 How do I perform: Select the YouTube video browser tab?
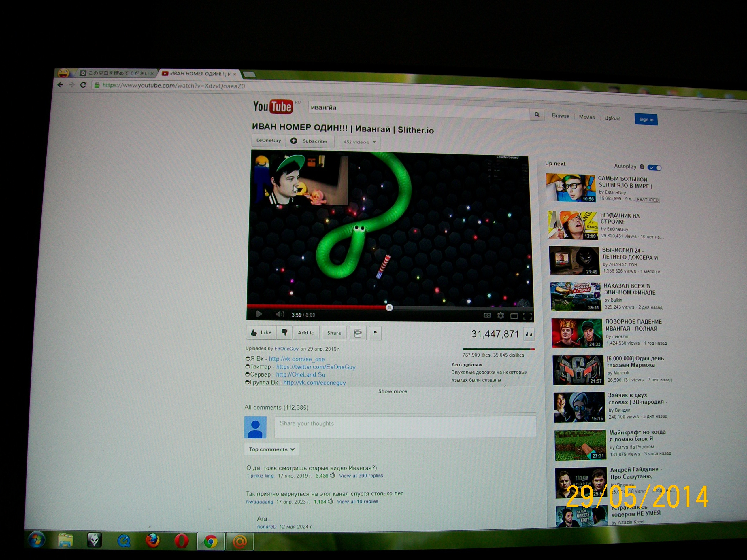[x=199, y=73]
